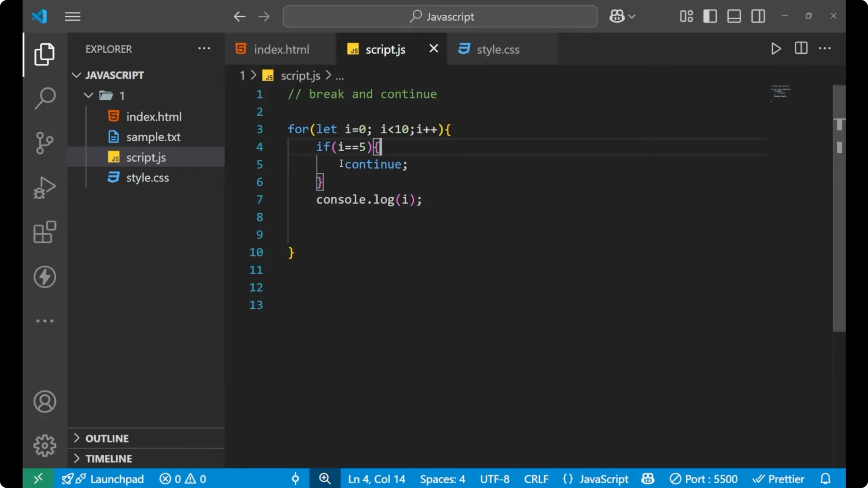
Task: Open the Extensions view icon
Action: click(x=44, y=232)
